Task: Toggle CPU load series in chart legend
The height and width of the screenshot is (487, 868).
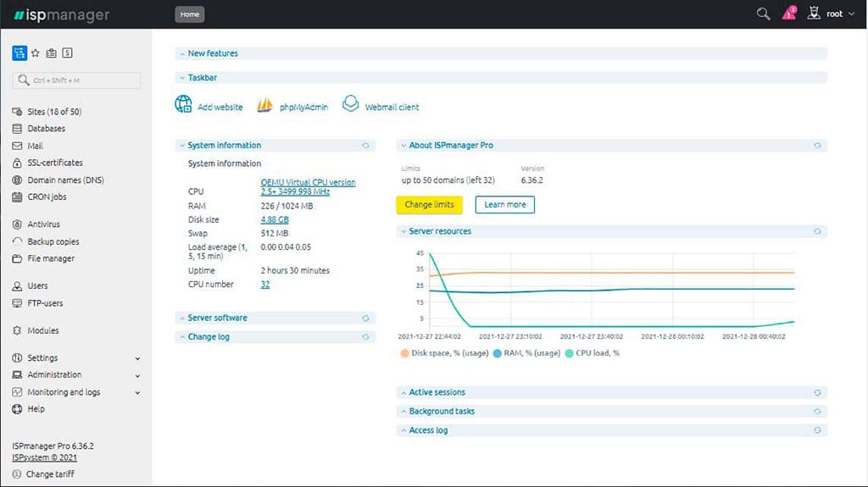Action: (x=569, y=353)
